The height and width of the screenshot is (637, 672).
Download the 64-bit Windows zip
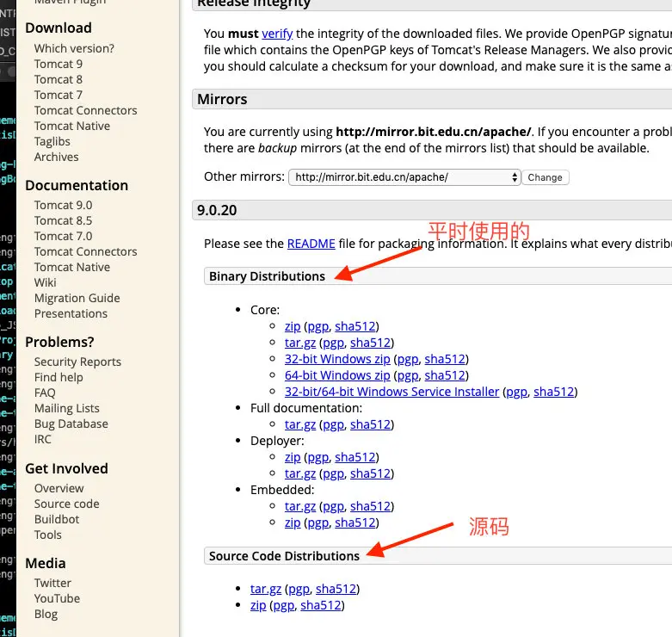coord(337,375)
